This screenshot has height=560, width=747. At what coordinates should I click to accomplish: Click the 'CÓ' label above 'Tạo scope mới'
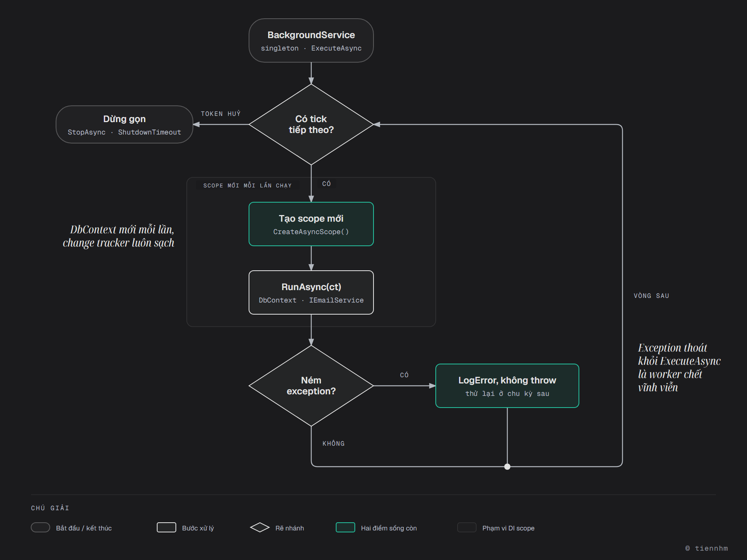point(326,184)
